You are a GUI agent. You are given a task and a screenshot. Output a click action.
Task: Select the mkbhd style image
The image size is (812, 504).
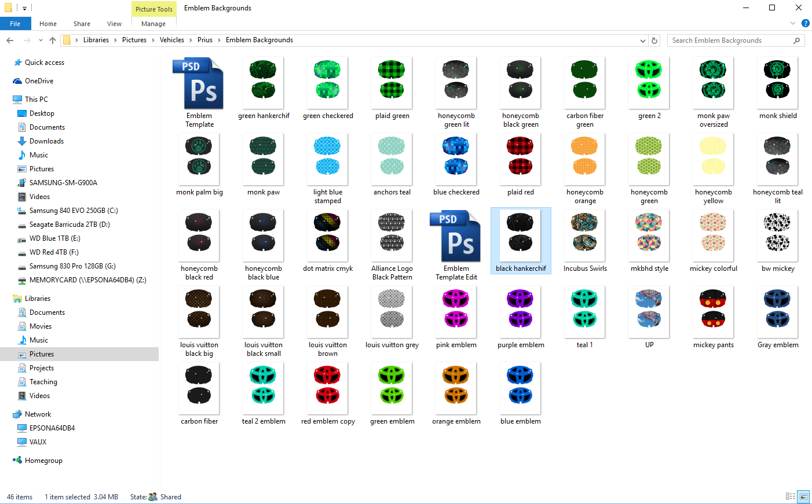tap(649, 236)
